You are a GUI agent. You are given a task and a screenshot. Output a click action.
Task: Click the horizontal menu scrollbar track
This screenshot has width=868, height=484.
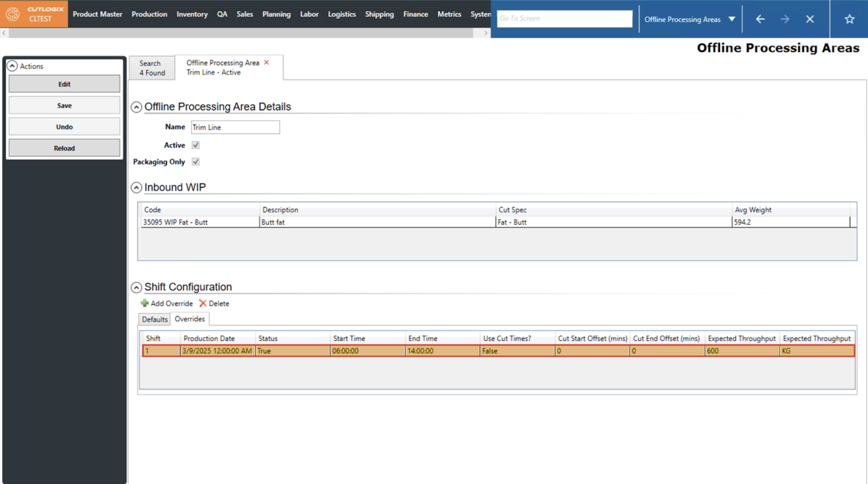coord(240,33)
